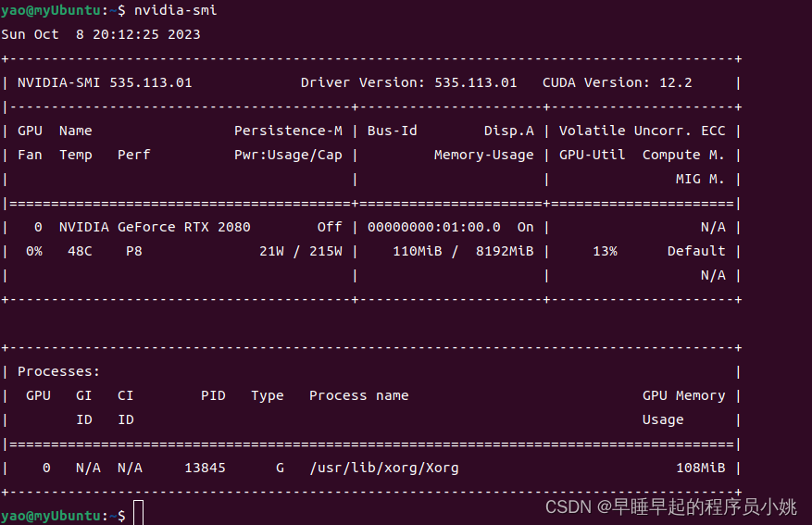812x525 pixels.
Task: Click 'CUDA Version: 12.2' text
Action: point(617,82)
